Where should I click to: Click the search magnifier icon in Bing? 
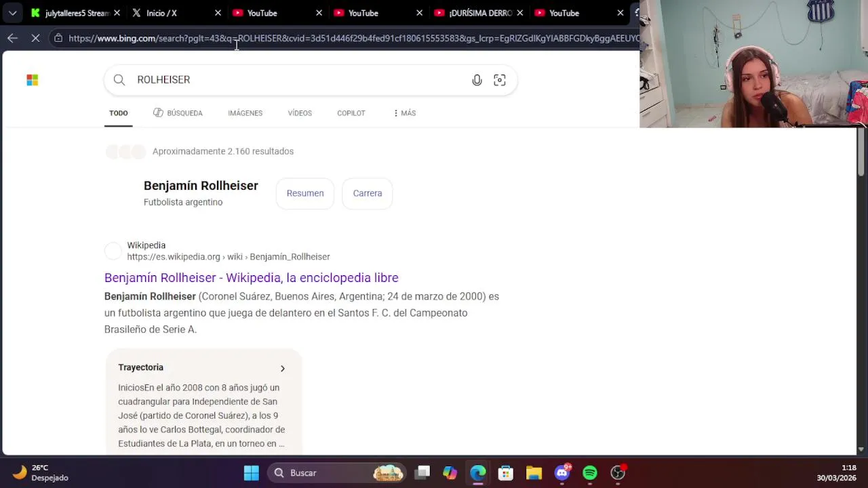[119, 80]
